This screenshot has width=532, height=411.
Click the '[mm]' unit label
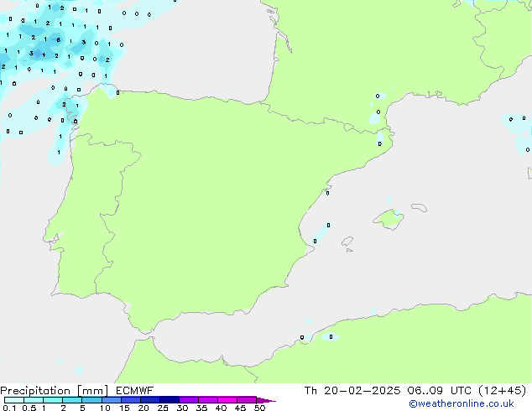click(x=92, y=391)
